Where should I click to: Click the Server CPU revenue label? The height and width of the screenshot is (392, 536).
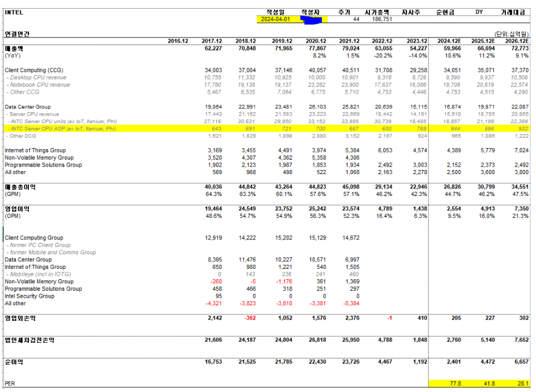[x=33, y=114]
